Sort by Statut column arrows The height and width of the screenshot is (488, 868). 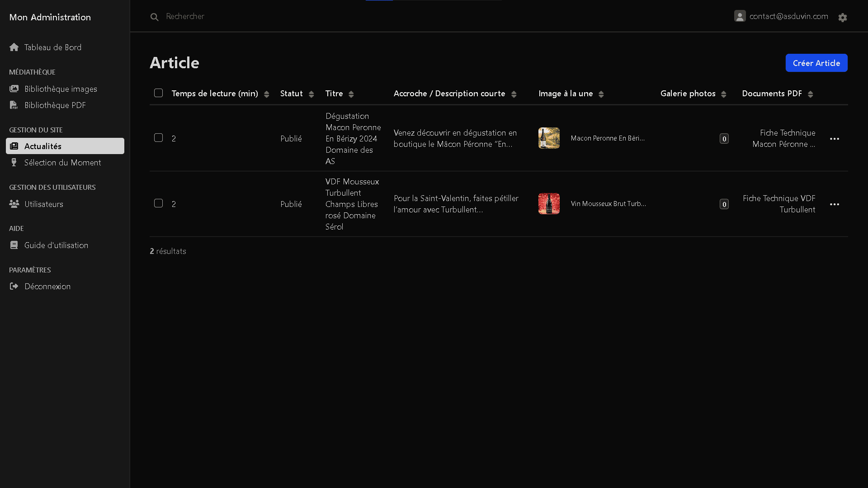(311, 94)
